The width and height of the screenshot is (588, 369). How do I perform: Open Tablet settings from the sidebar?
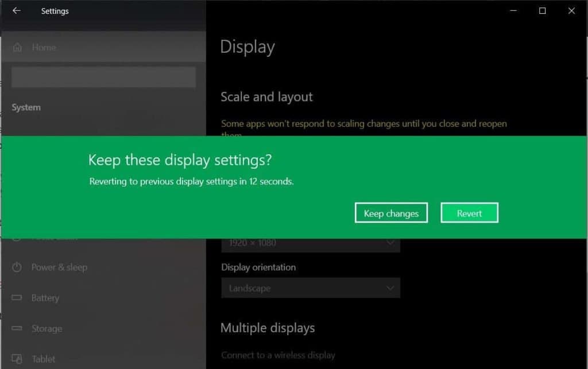tap(43, 359)
